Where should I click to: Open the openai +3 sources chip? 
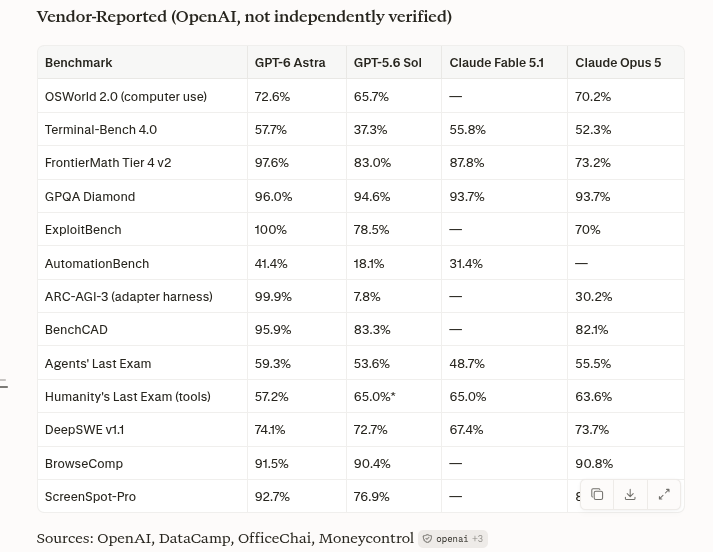coord(453,539)
